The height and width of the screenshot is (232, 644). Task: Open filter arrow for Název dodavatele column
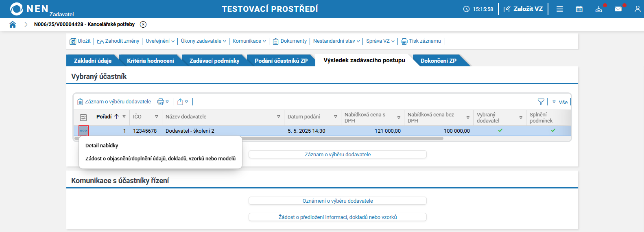pyautogui.click(x=279, y=117)
